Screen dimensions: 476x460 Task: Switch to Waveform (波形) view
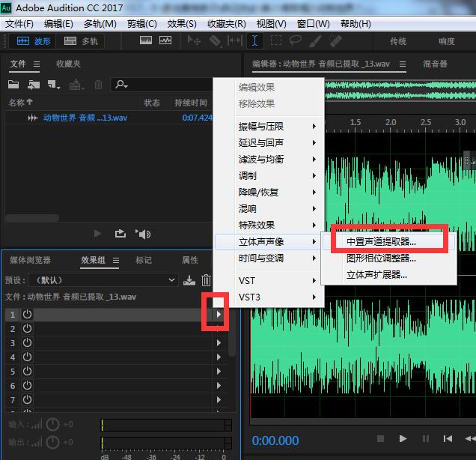[33, 41]
